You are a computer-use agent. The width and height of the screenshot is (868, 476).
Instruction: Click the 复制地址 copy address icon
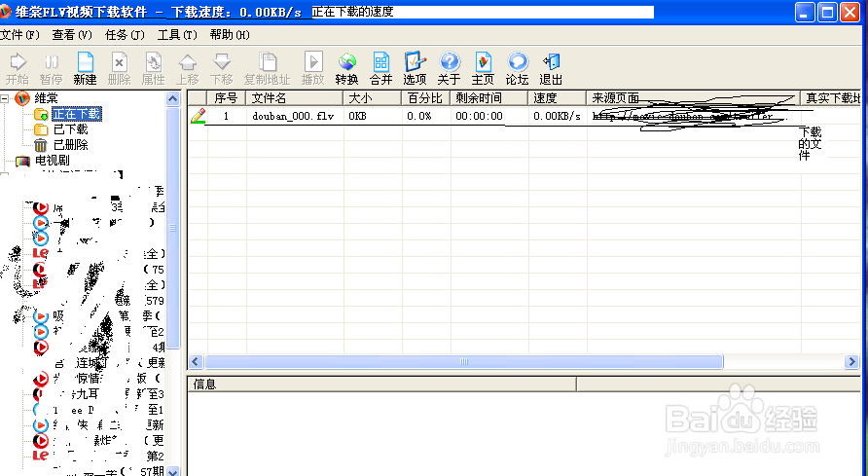click(x=268, y=62)
